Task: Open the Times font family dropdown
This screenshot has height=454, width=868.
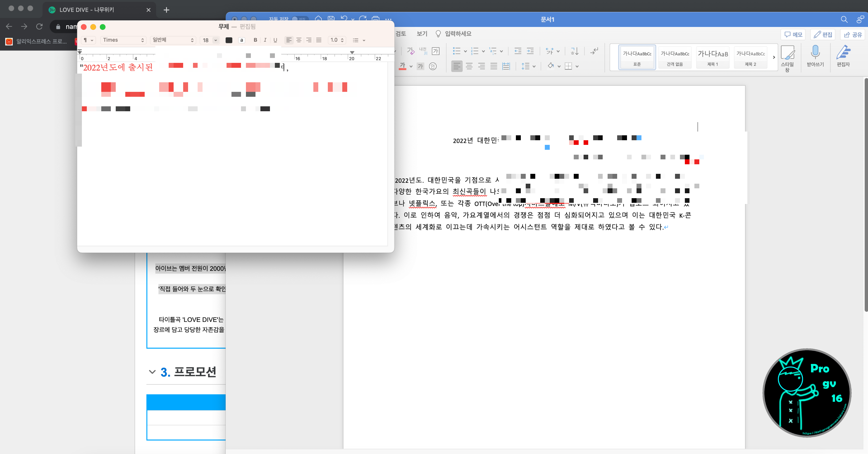Action: coord(123,40)
